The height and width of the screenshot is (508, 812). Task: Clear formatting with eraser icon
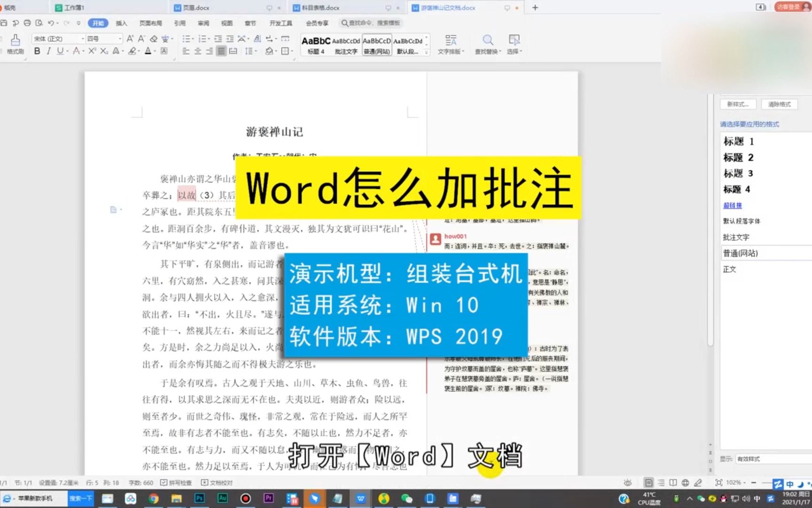pyautogui.click(x=153, y=39)
